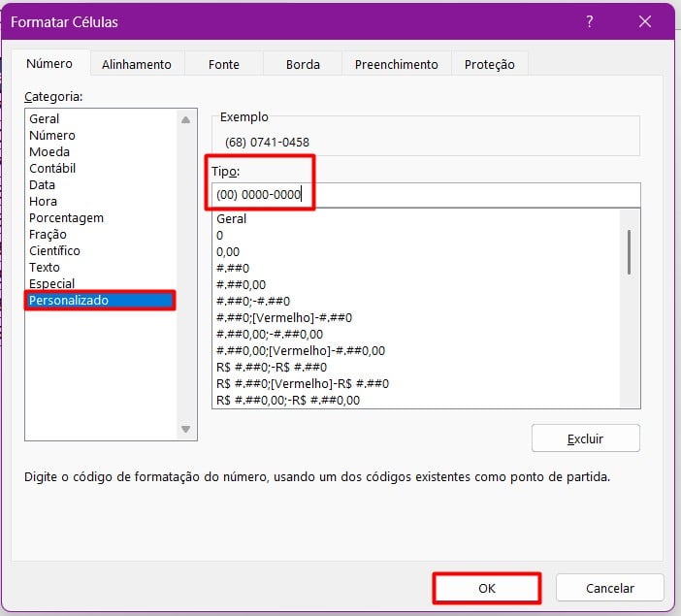Click the Cancelar button
681x616 pixels.
tap(610, 588)
